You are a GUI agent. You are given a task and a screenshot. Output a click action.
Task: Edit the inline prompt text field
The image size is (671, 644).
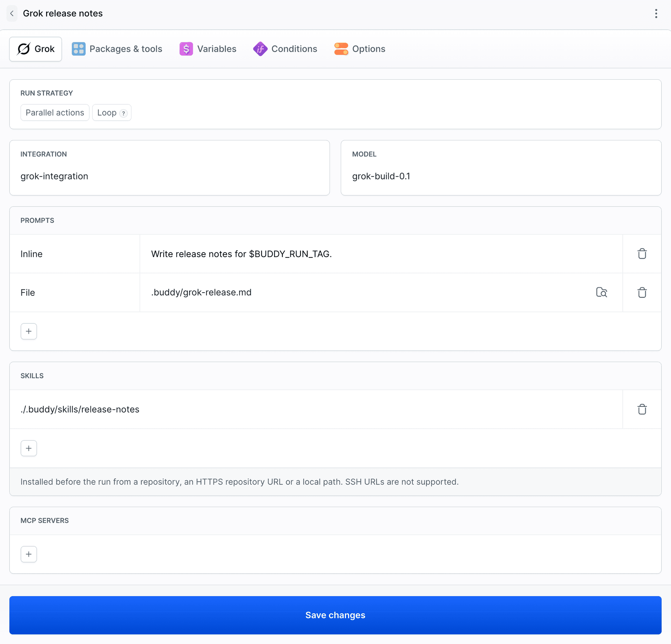click(x=381, y=254)
